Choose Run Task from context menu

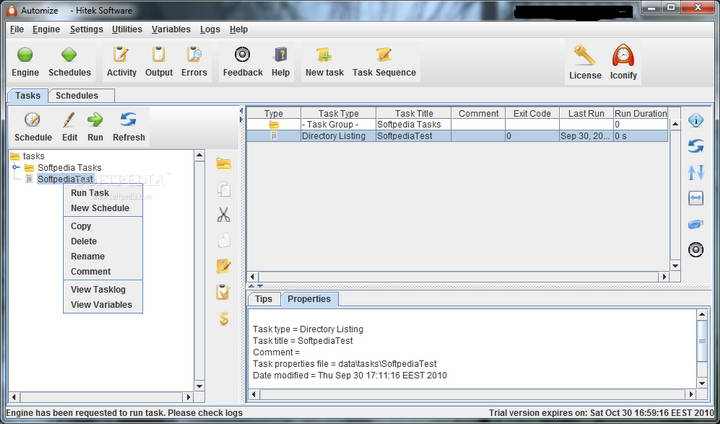point(103,193)
